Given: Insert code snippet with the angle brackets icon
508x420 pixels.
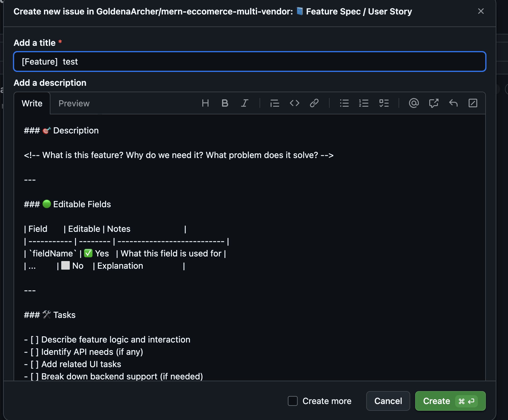Looking at the screenshot, I should 294,103.
